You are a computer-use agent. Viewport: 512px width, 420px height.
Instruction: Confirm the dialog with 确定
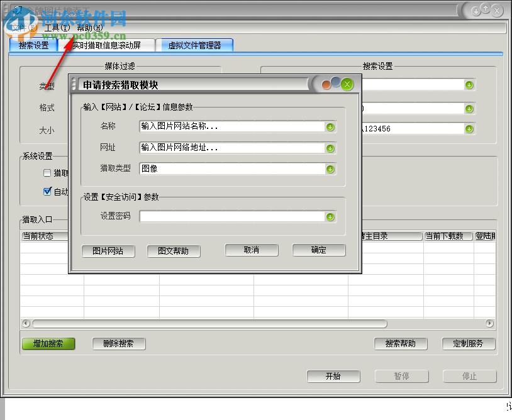point(318,250)
